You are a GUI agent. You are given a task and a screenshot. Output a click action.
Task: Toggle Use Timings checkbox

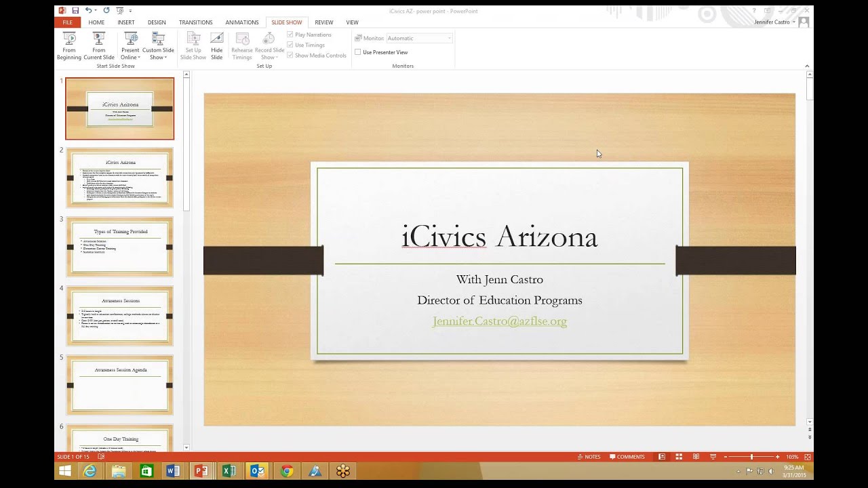click(306, 45)
